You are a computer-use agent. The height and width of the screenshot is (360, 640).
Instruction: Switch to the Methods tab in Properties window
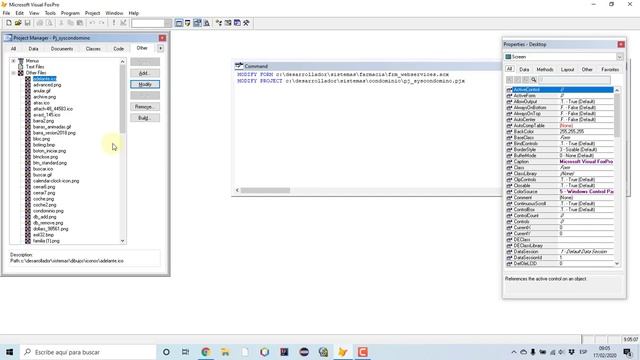544,69
